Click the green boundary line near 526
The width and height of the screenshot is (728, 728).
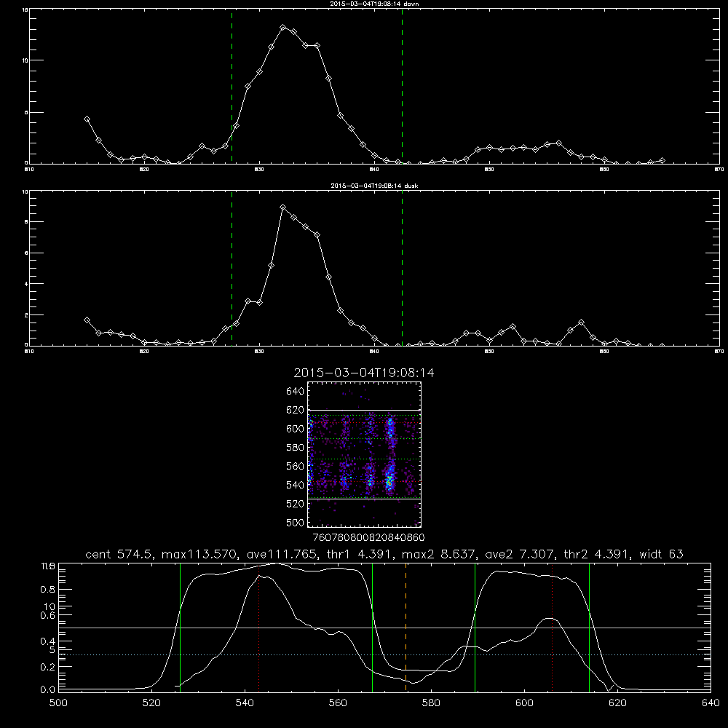point(180,627)
